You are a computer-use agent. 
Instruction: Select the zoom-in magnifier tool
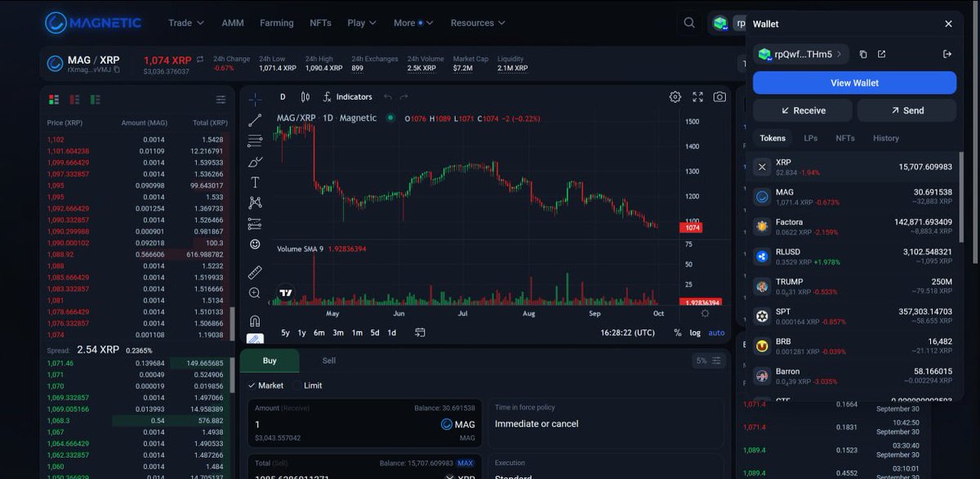[x=255, y=293]
